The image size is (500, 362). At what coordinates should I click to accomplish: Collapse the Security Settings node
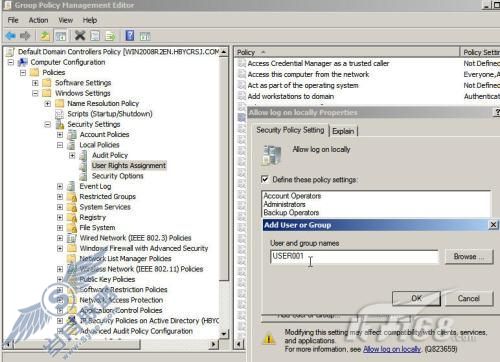(48, 124)
